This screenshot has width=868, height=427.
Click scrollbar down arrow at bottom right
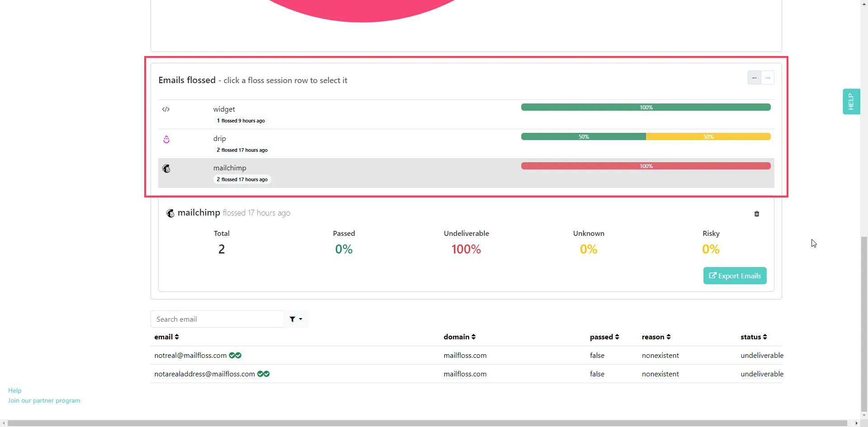(x=864, y=415)
